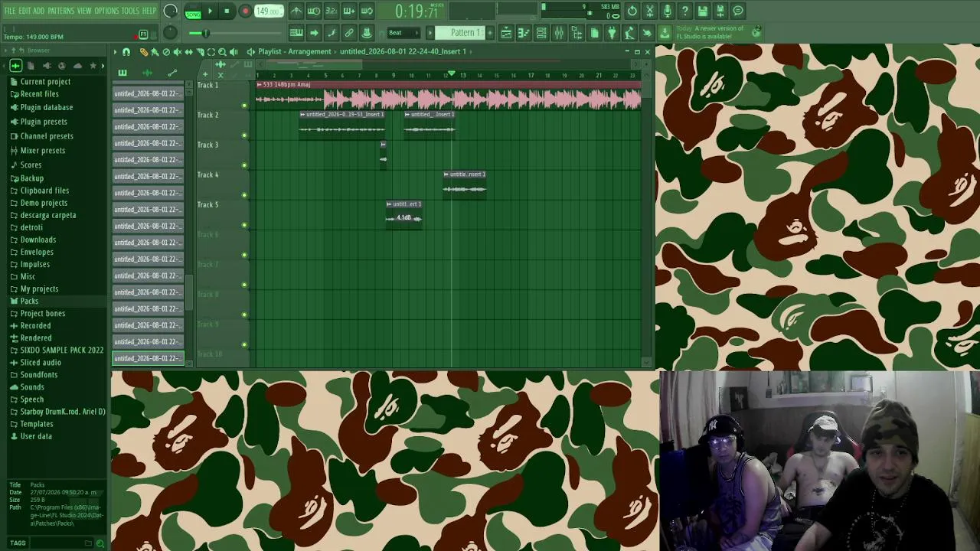Click the download update icon

click(x=665, y=33)
